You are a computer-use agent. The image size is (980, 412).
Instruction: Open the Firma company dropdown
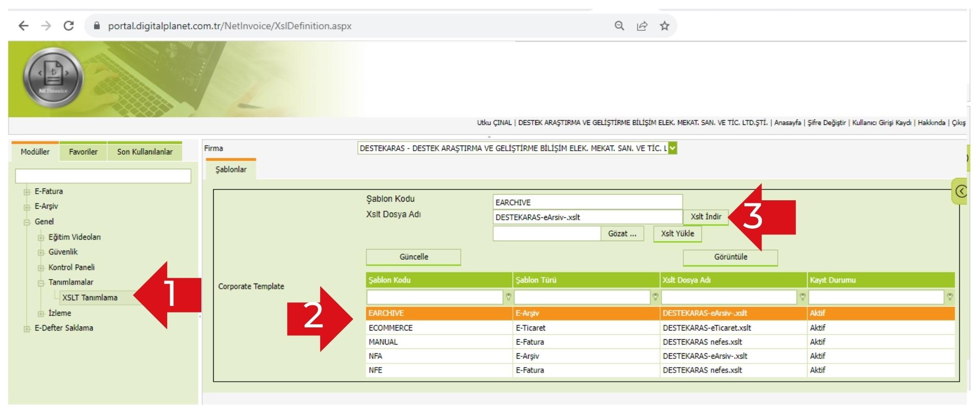coord(672,148)
